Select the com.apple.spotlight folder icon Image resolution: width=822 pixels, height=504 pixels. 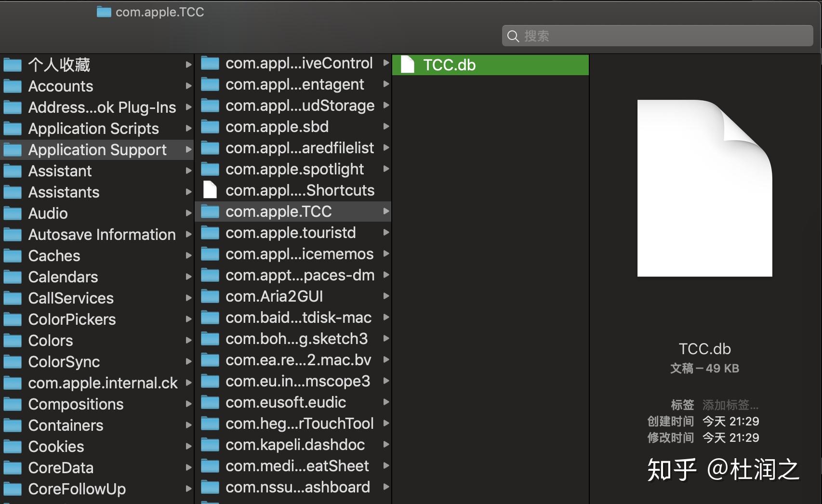pyautogui.click(x=210, y=169)
